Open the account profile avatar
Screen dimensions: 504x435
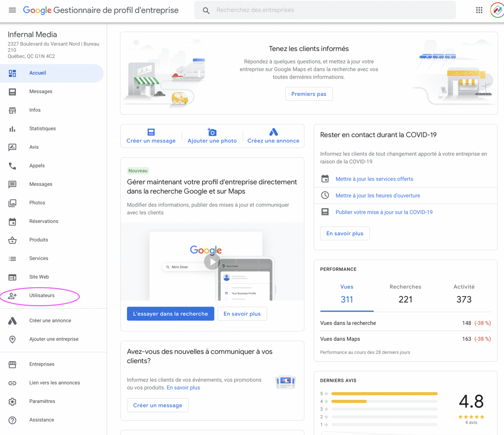(x=497, y=10)
